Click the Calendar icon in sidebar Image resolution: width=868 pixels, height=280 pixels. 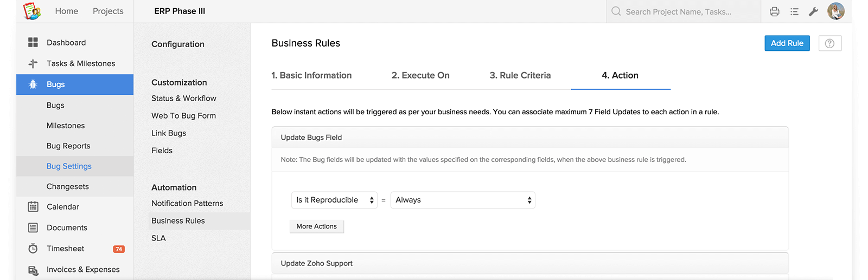pos(33,206)
